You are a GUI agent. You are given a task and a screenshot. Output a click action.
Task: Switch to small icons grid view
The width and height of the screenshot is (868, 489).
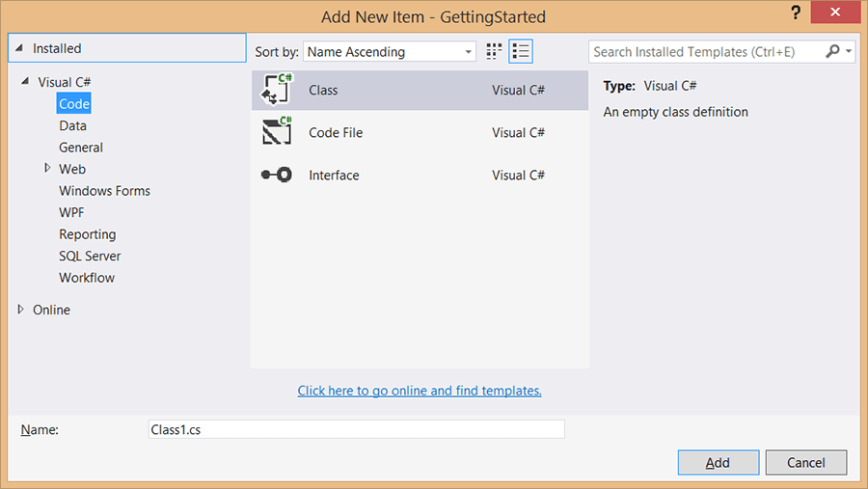494,51
